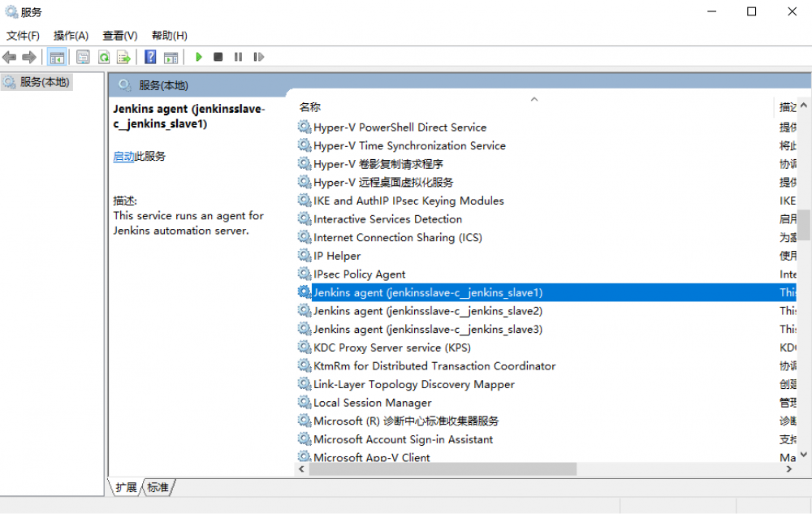Click the Stop service toolbar icon
Viewport: 812px width, 514px height.
pos(216,57)
